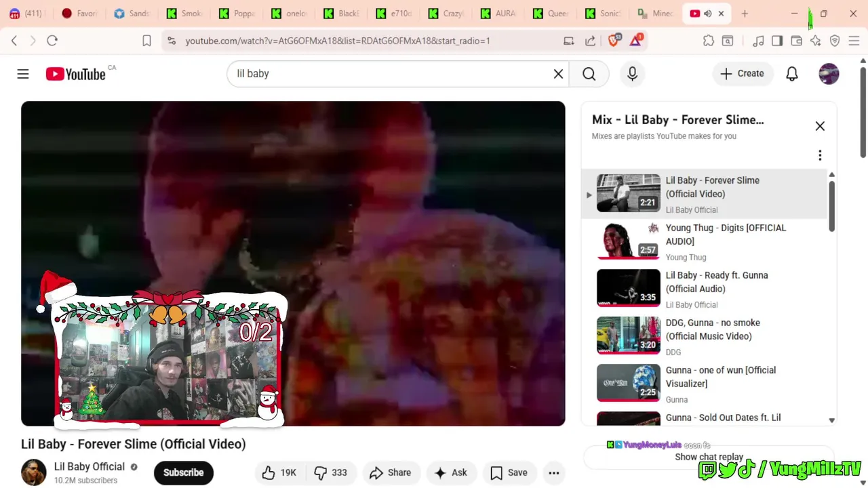This screenshot has height=488, width=868.
Task: Switch to the AURA tab
Action: coord(498,14)
